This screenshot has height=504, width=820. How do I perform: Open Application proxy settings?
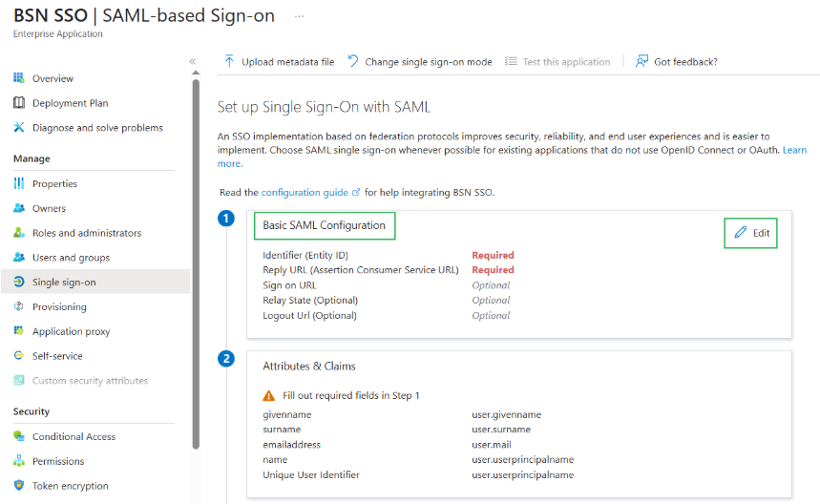(x=72, y=331)
